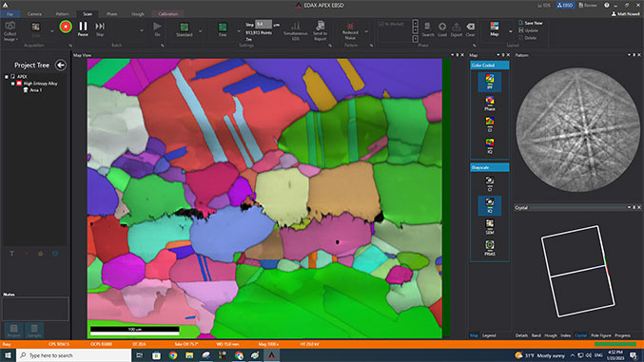Toggle the Ni (Nickel) phase checkbox
644x362 pixels.
(x=381, y=24)
